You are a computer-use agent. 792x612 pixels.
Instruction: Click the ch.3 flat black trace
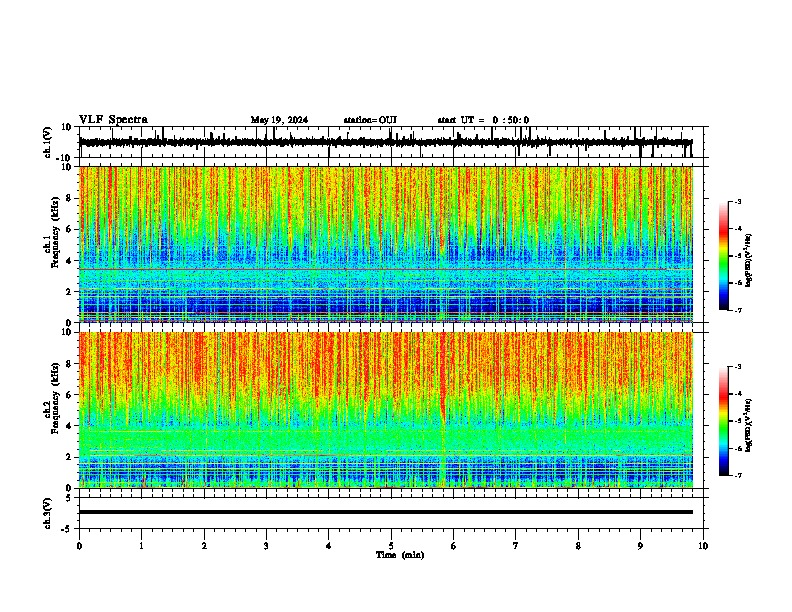coord(386,512)
